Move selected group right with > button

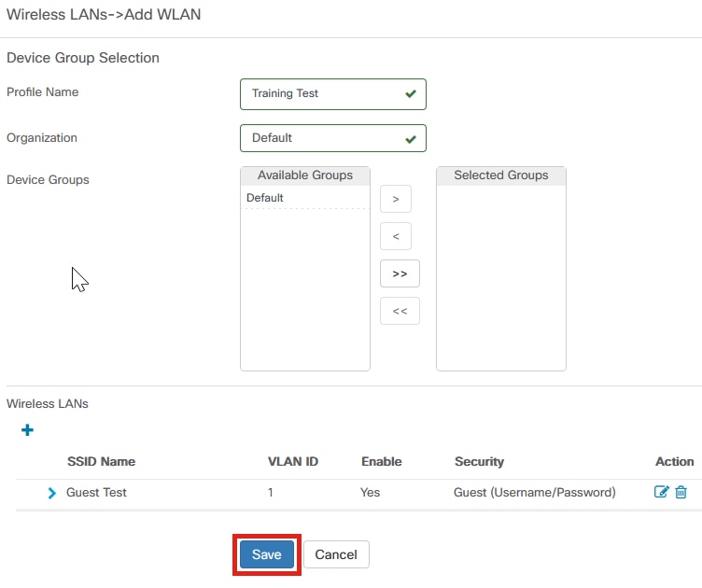pyautogui.click(x=396, y=199)
